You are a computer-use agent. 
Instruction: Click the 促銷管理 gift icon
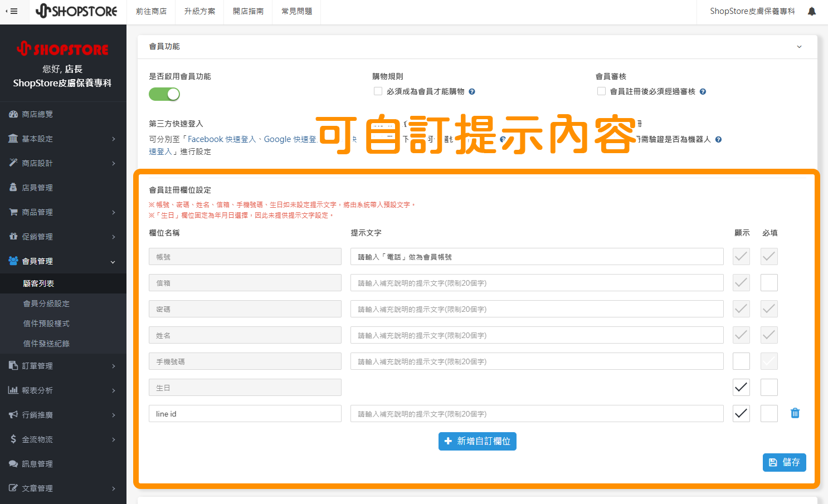(13, 236)
